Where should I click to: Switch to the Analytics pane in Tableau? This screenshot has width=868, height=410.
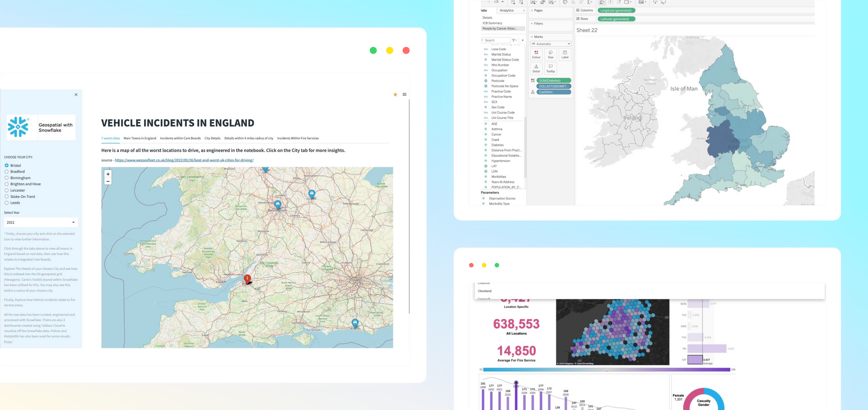tap(508, 10)
